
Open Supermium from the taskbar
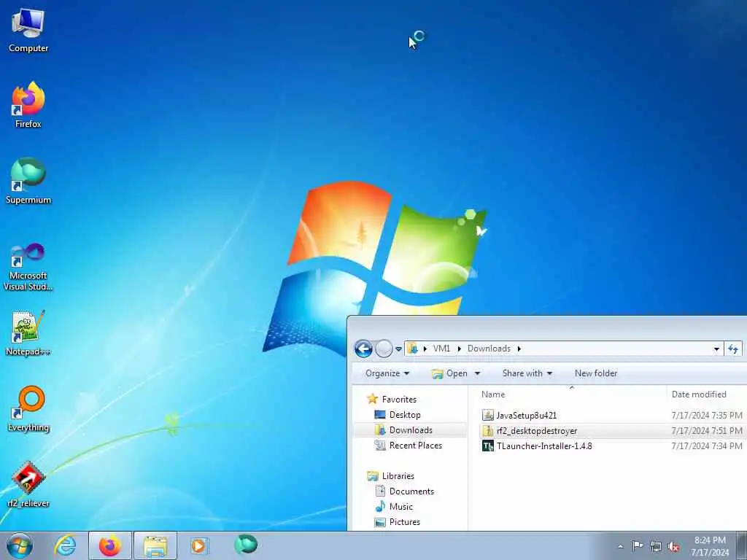point(246,545)
